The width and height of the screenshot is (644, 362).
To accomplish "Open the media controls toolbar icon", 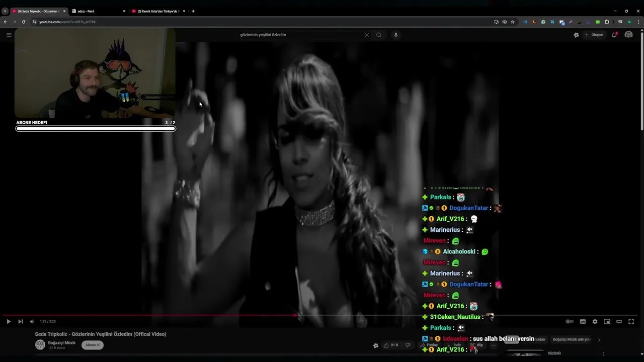I will (620, 22).
